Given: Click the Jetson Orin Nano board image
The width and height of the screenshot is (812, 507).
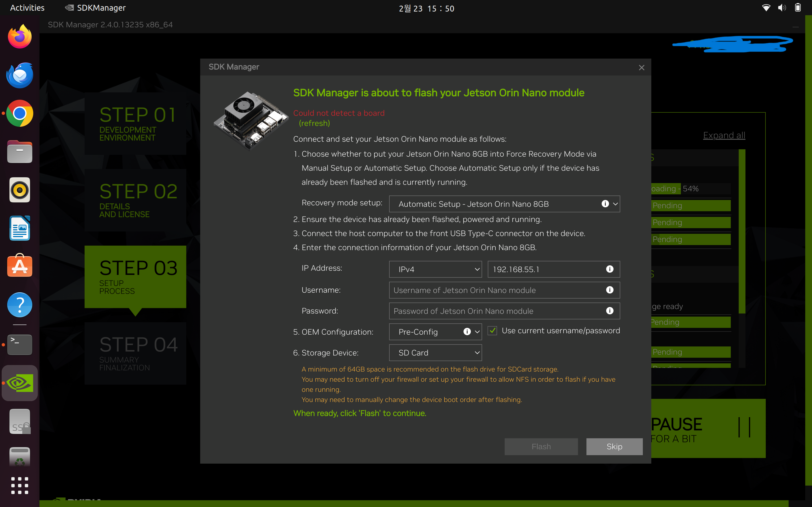Looking at the screenshot, I should point(251,120).
